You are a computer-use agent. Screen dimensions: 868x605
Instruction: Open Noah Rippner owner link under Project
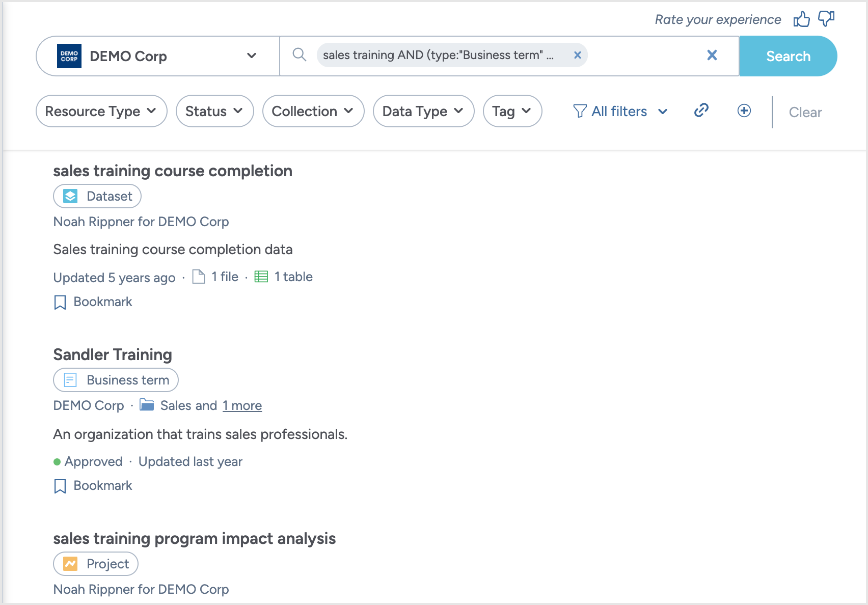(141, 589)
